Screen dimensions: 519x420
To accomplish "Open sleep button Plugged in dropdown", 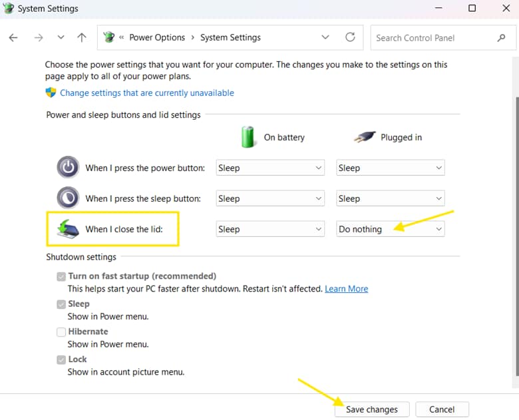I will pos(390,198).
